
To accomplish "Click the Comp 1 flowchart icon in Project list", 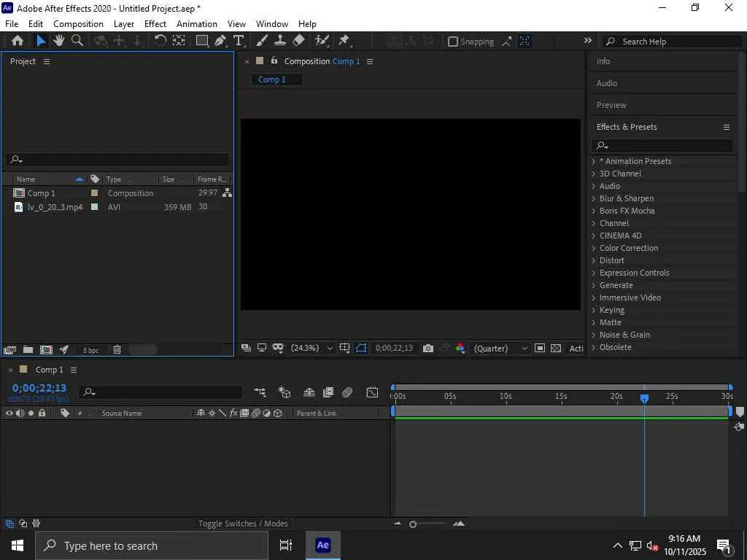I will 228,192.
